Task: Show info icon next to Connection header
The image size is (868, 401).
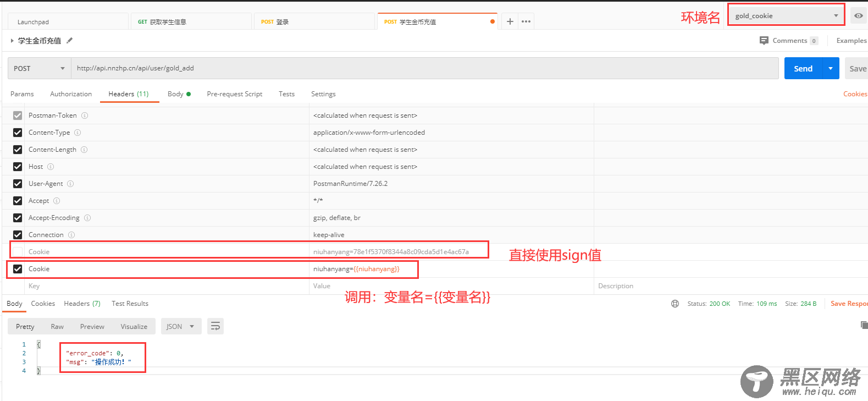Action: pos(71,235)
